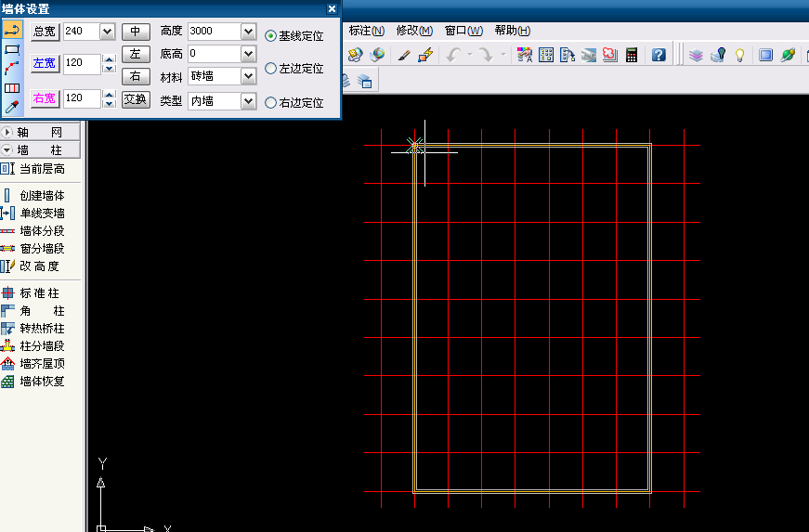Click the calculator icon in toolbar
Image resolution: width=809 pixels, height=532 pixels.
pyautogui.click(x=632, y=55)
